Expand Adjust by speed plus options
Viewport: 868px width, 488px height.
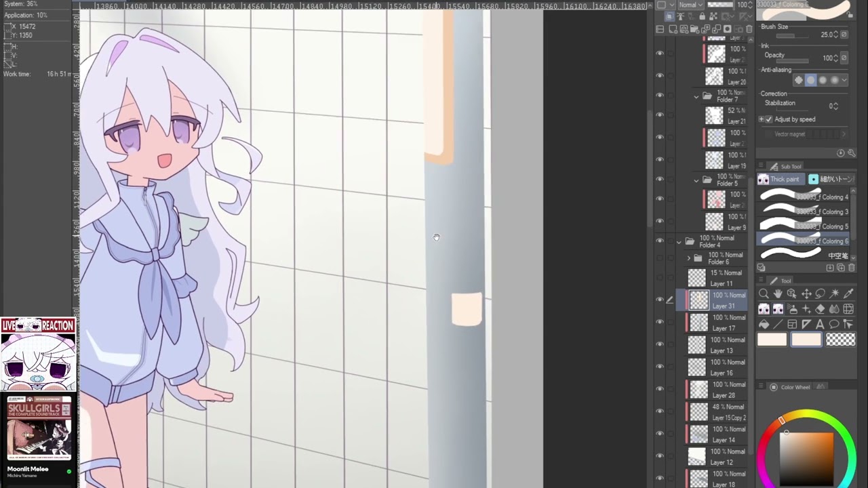coord(761,119)
